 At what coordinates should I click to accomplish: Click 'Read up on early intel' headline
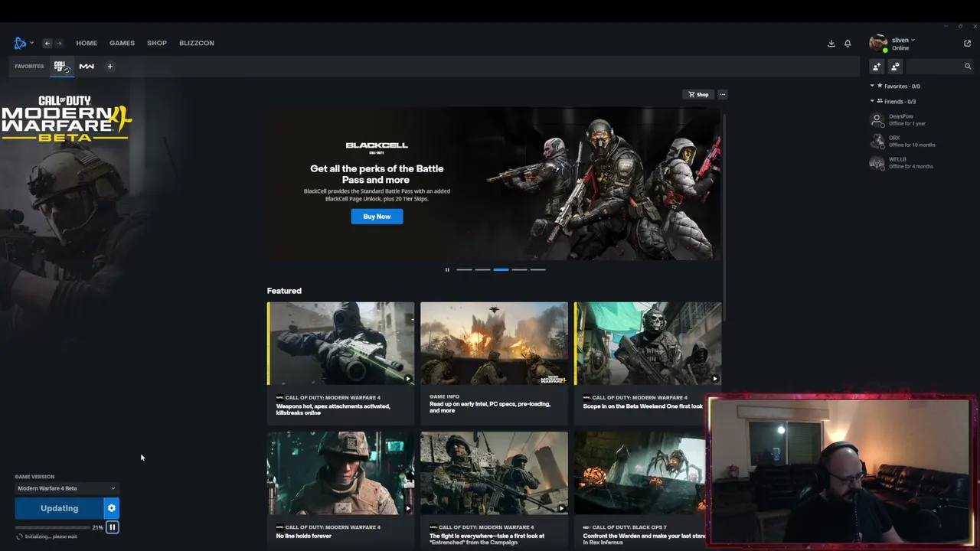coord(490,407)
